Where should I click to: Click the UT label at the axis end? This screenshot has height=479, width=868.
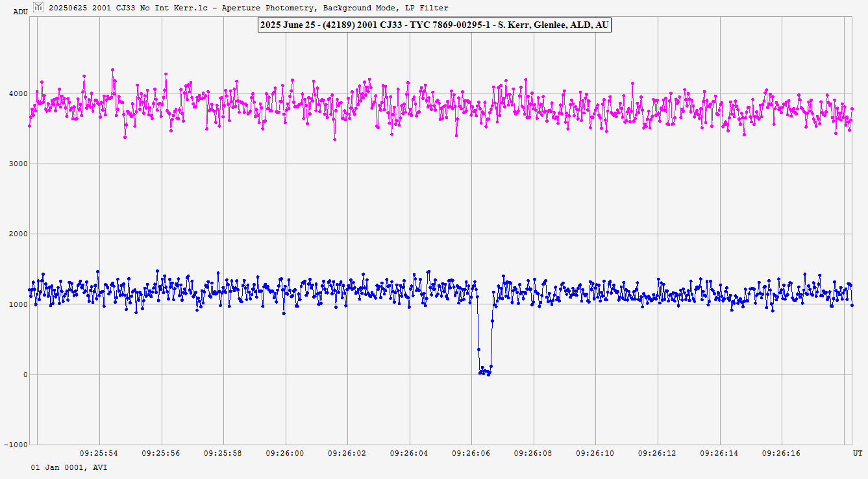[x=857, y=452]
